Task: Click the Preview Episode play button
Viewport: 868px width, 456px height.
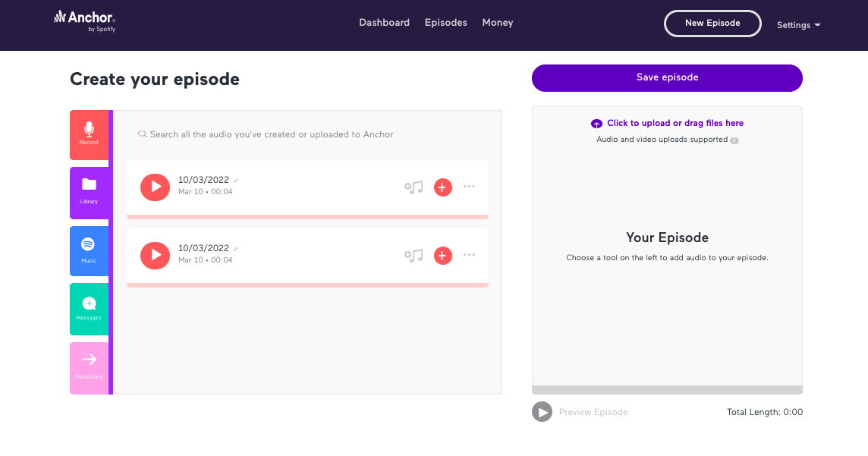Action: 542,412
